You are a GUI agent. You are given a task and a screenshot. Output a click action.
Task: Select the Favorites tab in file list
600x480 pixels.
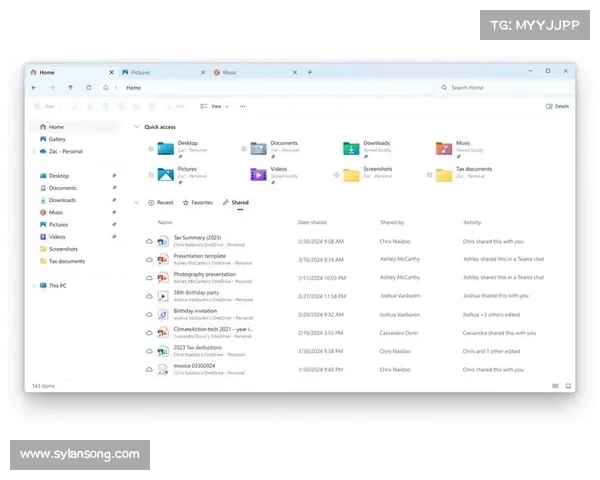pyautogui.click(x=197, y=202)
